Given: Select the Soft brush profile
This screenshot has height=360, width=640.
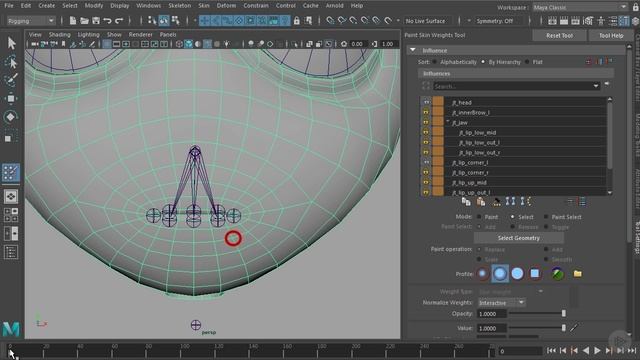Looking at the screenshot, I should click(500, 273).
